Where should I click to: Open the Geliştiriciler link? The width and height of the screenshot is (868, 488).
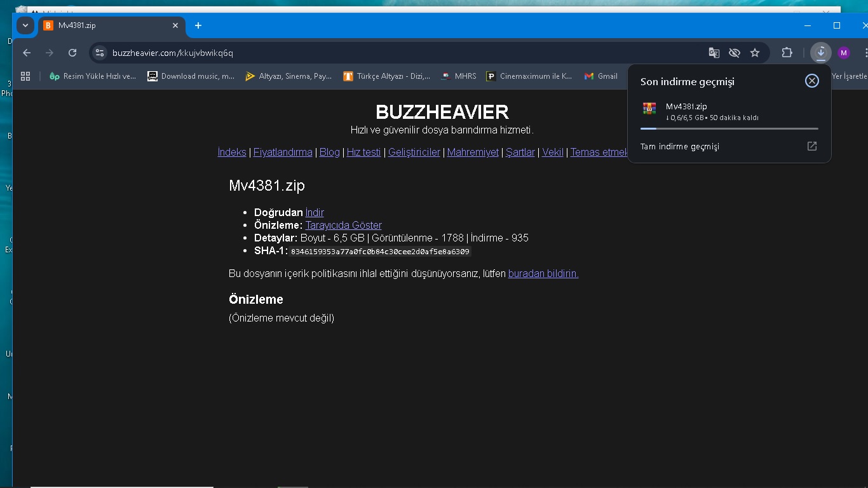click(x=414, y=152)
